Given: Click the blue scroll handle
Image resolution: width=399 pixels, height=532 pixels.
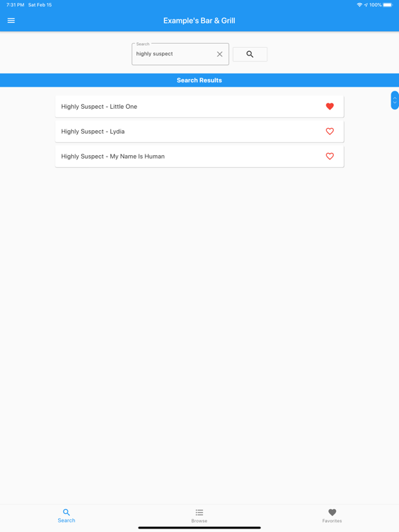Looking at the screenshot, I should [x=395, y=100].
